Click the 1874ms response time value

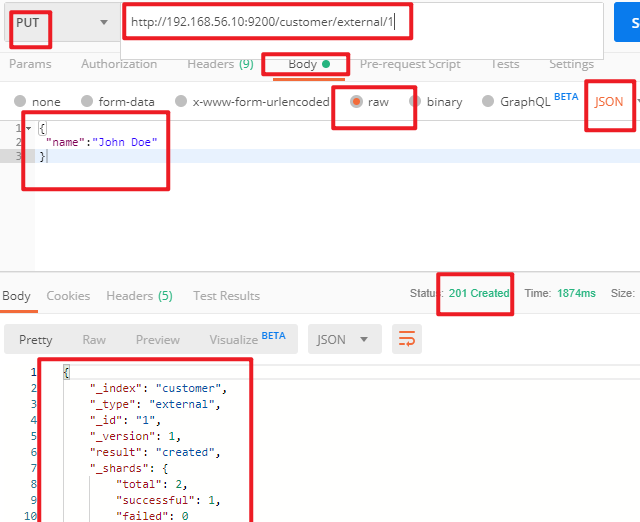click(x=576, y=293)
